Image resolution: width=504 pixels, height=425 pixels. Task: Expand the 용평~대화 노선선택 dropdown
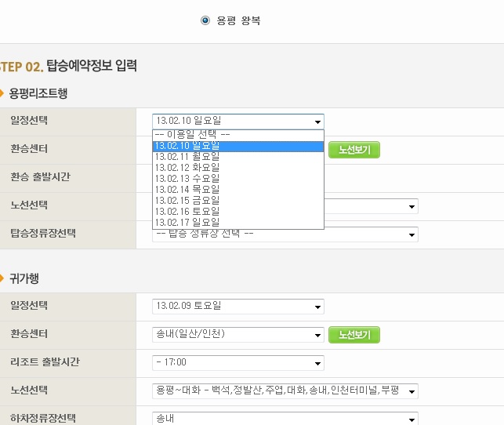[285, 390]
